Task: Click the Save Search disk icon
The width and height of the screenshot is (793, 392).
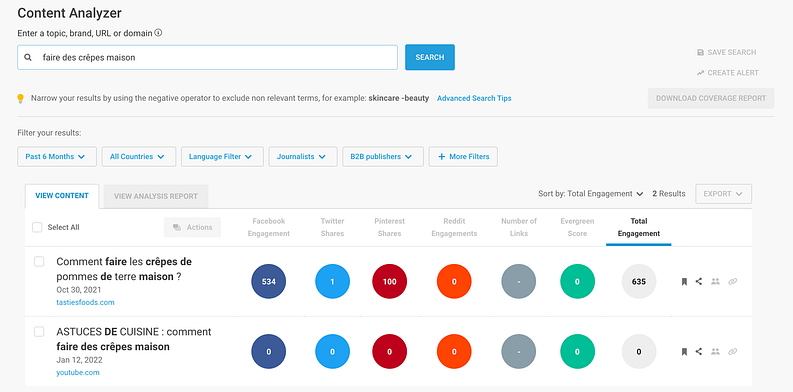Action: (700, 53)
